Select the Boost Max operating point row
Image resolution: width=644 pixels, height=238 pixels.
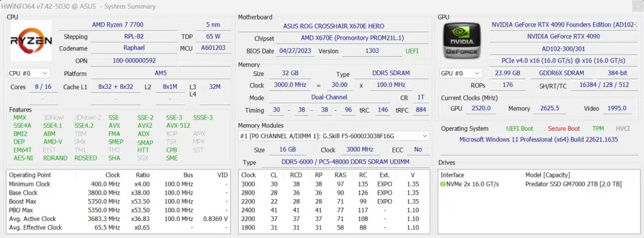pos(119,201)
